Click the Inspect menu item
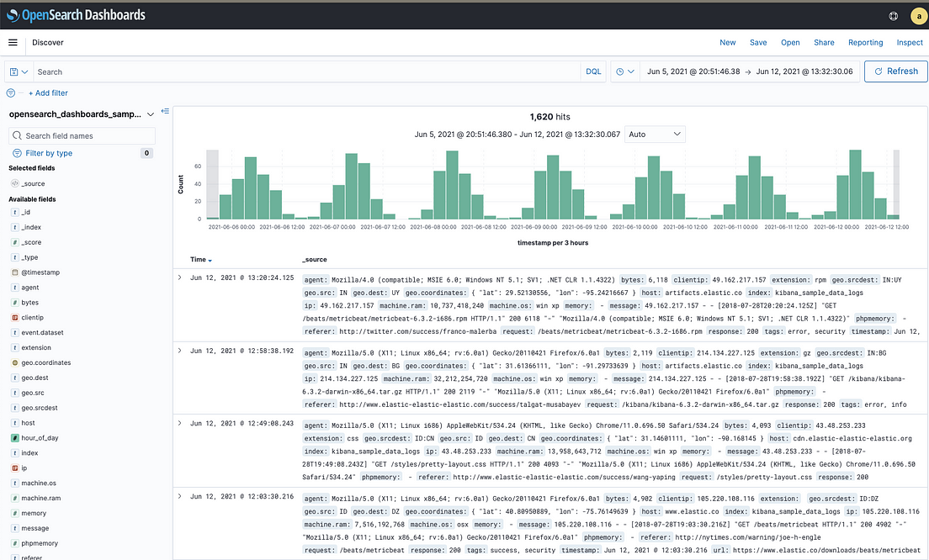 point(910,43)
